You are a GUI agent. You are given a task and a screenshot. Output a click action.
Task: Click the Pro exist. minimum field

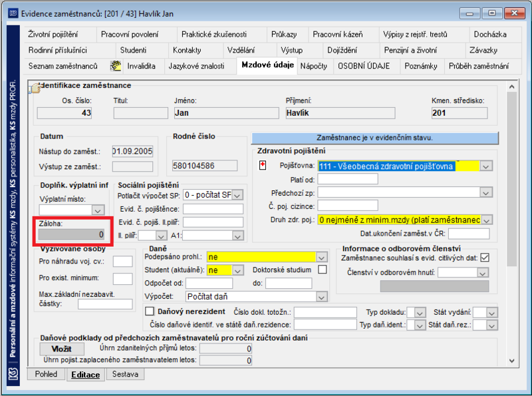click(x=122, y=279)
